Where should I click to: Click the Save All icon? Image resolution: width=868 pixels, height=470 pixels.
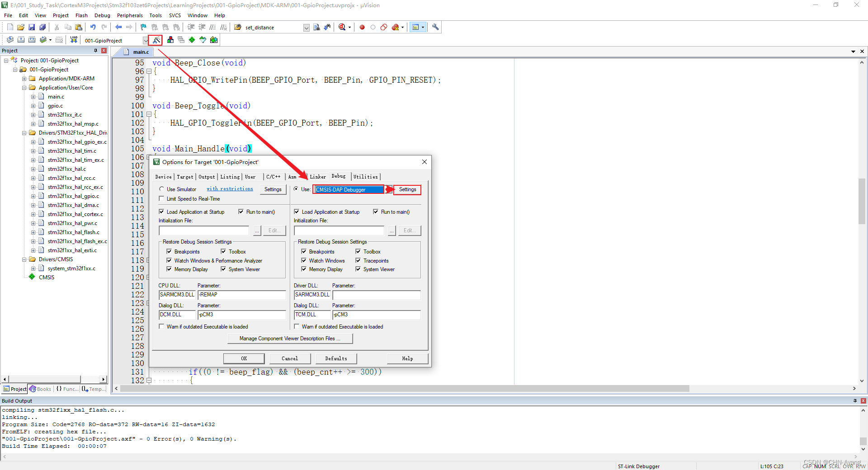coord(42,27)
